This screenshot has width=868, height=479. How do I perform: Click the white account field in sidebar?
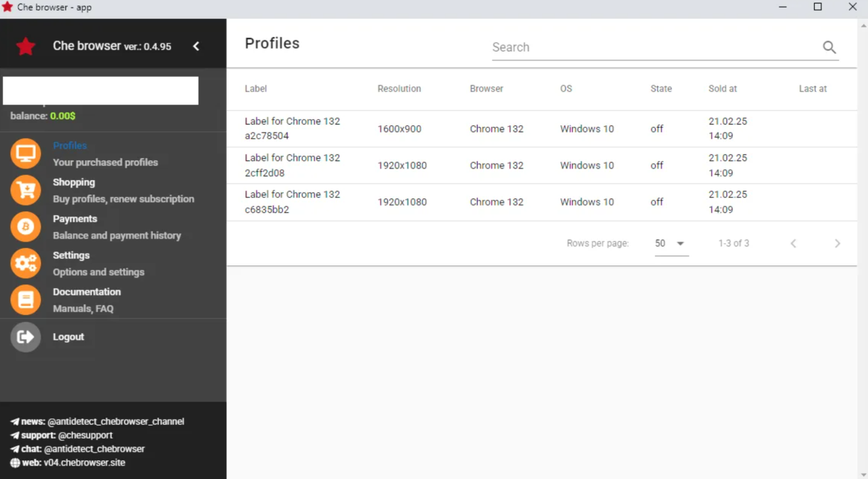101,90
